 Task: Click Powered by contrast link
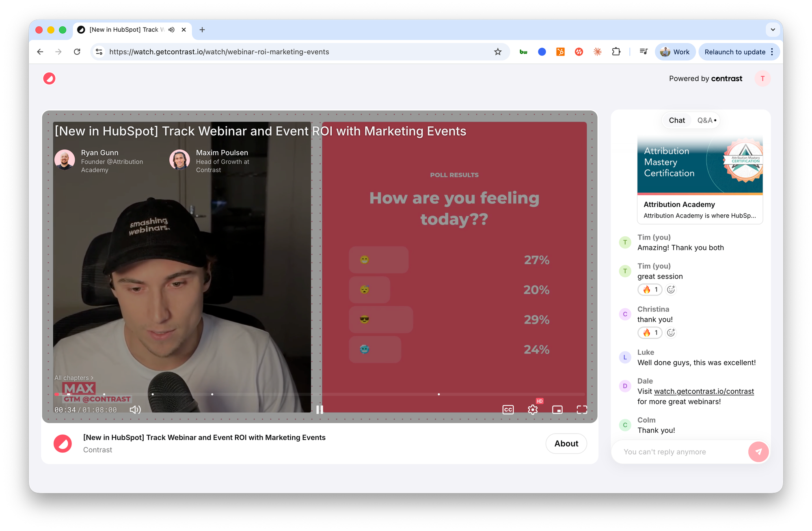coord(706,78)
